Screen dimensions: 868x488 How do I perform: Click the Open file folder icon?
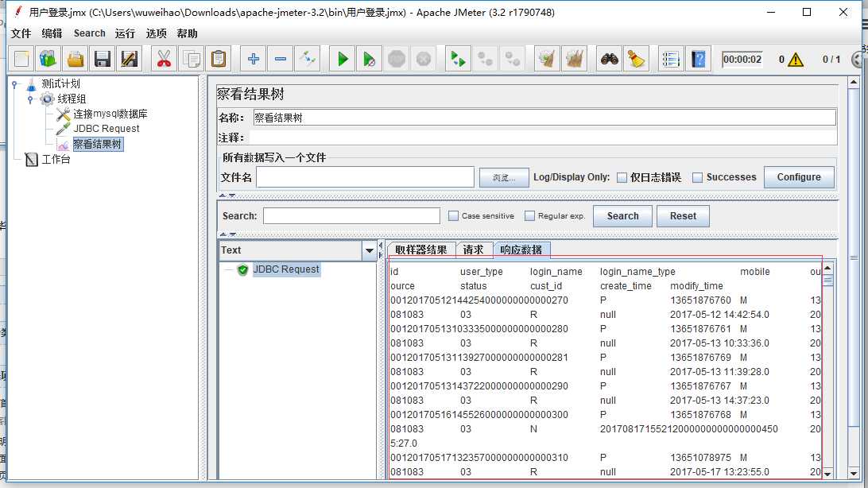76,59
